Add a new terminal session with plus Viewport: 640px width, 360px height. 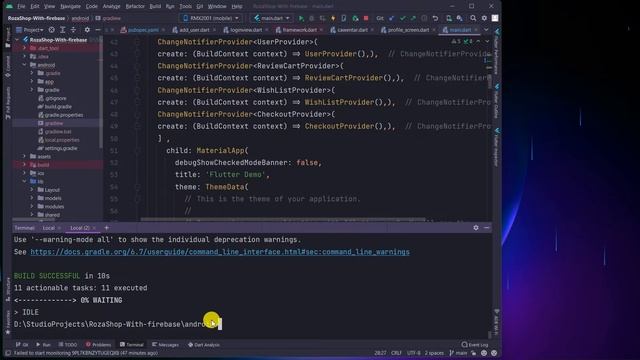pyautogui.click(x=107, y=228)
